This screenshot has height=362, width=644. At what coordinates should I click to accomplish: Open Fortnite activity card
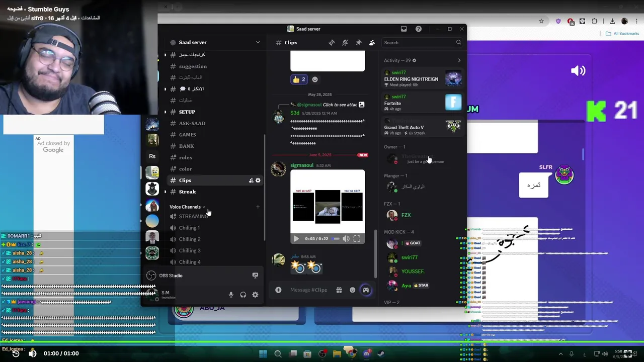[423, 103]
